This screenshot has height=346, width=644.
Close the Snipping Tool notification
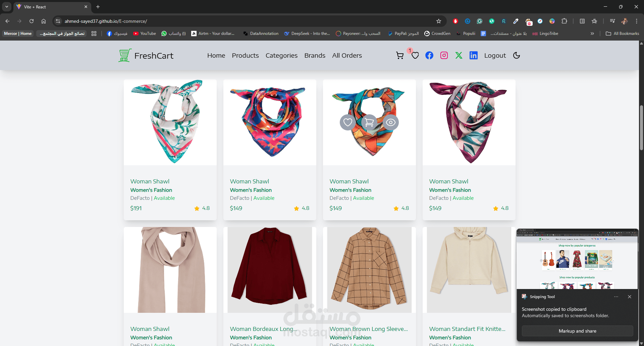click(x=630, y=297)
